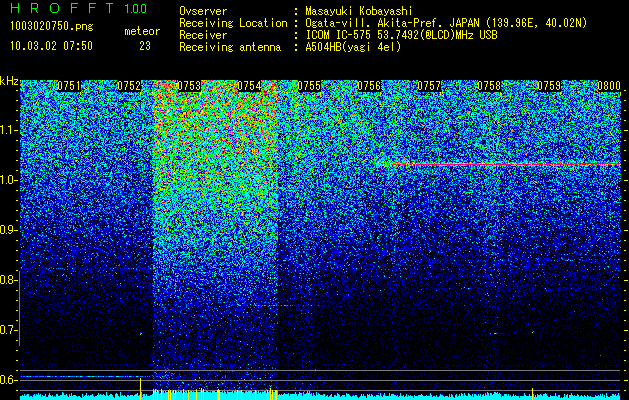Click the meteor count value 23
The image size is (629, 400).
(x=145, y=46)
